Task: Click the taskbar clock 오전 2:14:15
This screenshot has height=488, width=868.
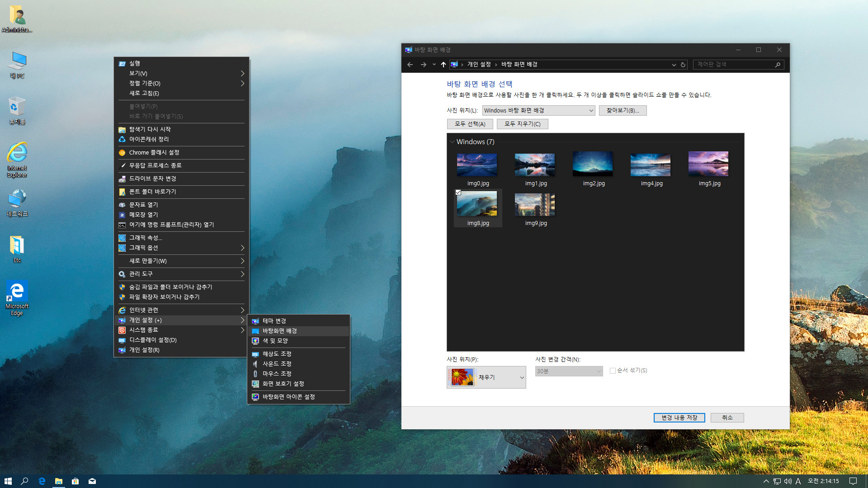Action: pyautogui.click(x=823, y=481)
